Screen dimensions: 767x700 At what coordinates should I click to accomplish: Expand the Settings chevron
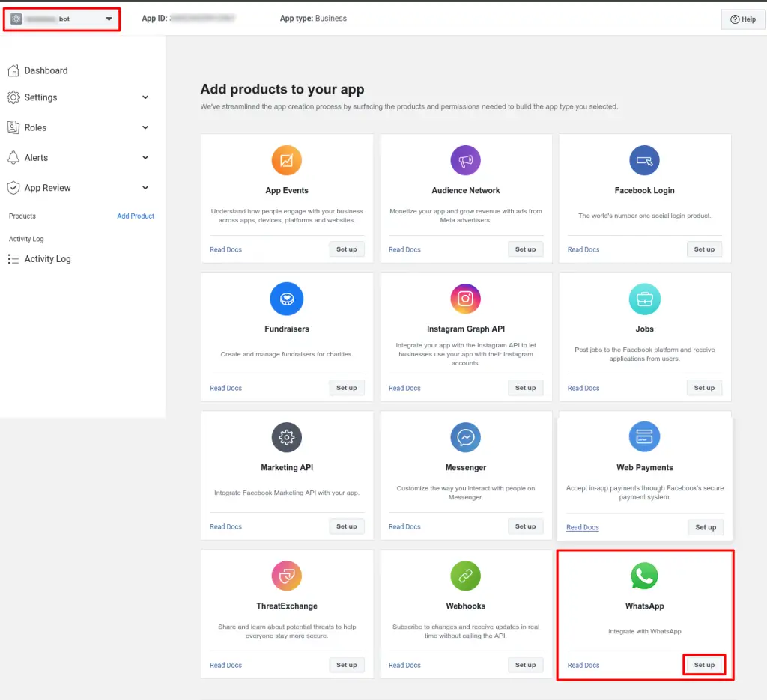pyautogui.click(x=145, y=97)
